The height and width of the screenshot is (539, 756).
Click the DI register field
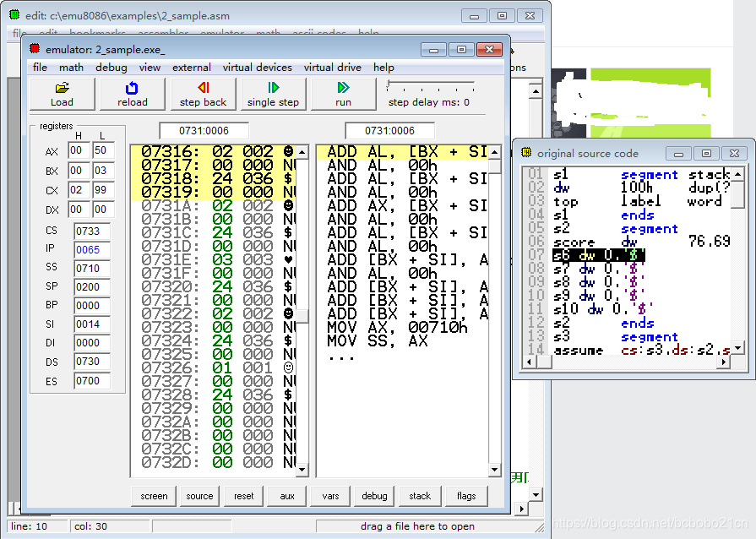tap(91, 343)
